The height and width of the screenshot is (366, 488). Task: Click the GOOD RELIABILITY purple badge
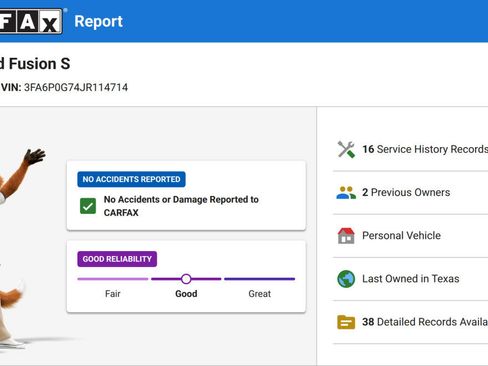click(117, 259)
